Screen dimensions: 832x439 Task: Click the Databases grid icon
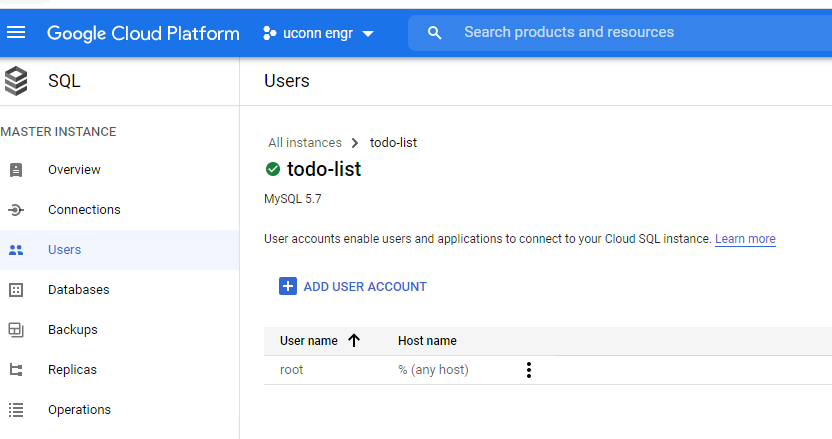point(16,290)
